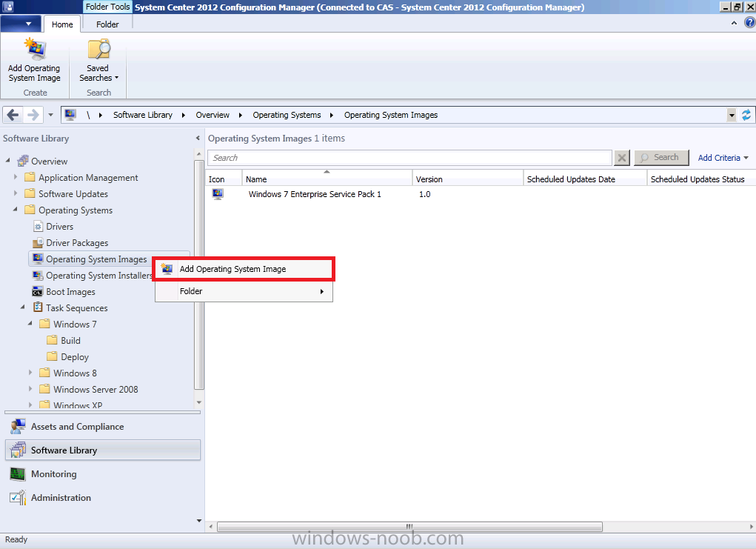This screenshot has width=756, height=549.
Task: Switch to the Folder ribbon tab
Action: [x=107, y=24]
